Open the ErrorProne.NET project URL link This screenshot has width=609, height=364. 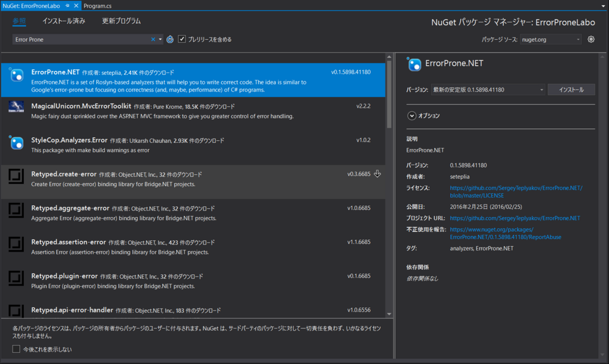[514, 218]
